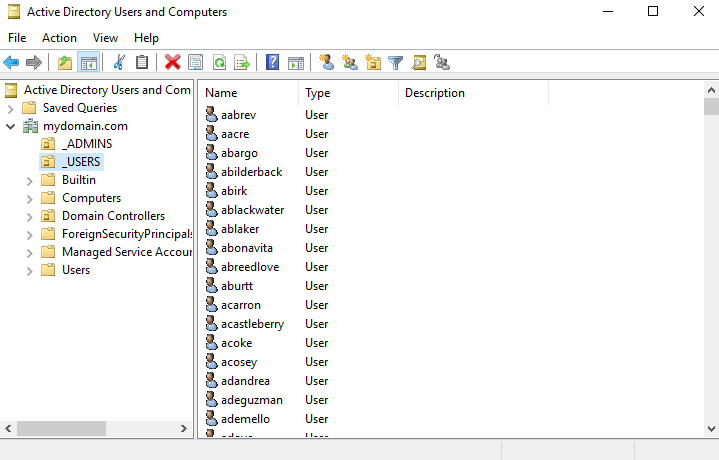Image resolution: width=719 pixels, height=460 pixels.
Task: Expand the ForeignSecurityPrincipals container
Action: (30, 235)
